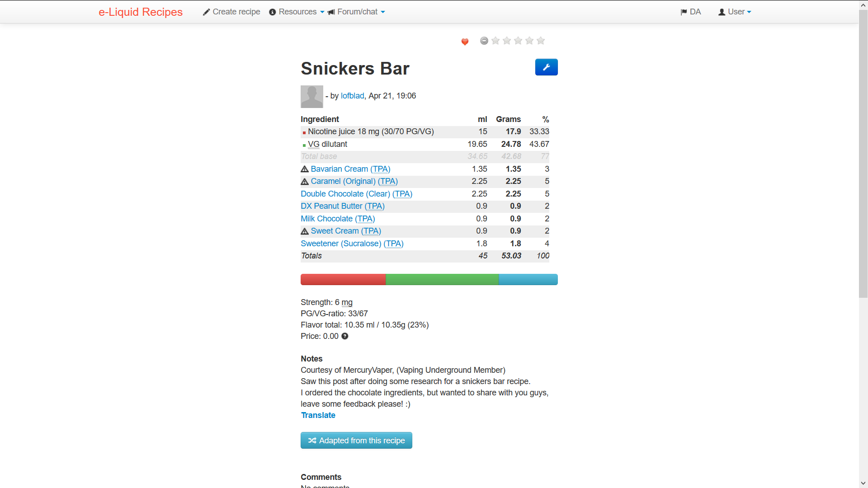Click the Sweet Cream warning triangle icon
Viewport: 868px width, 488px height.
pos(305,231)
